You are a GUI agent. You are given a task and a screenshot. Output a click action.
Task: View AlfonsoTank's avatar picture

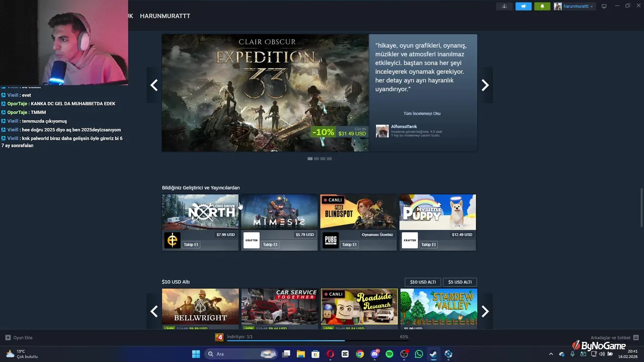[382, 131]
